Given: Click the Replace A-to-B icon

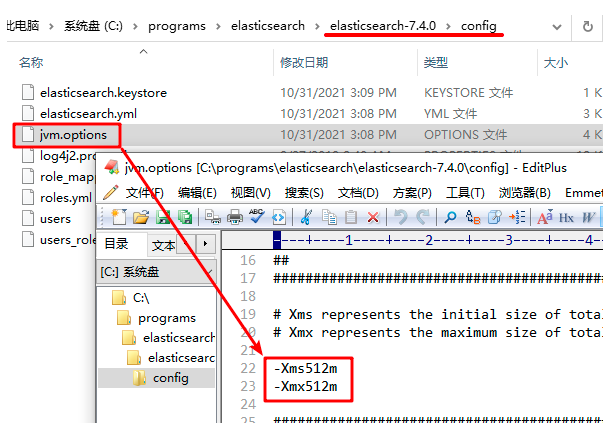Looking at the screenshot, I should pos(473,218).
